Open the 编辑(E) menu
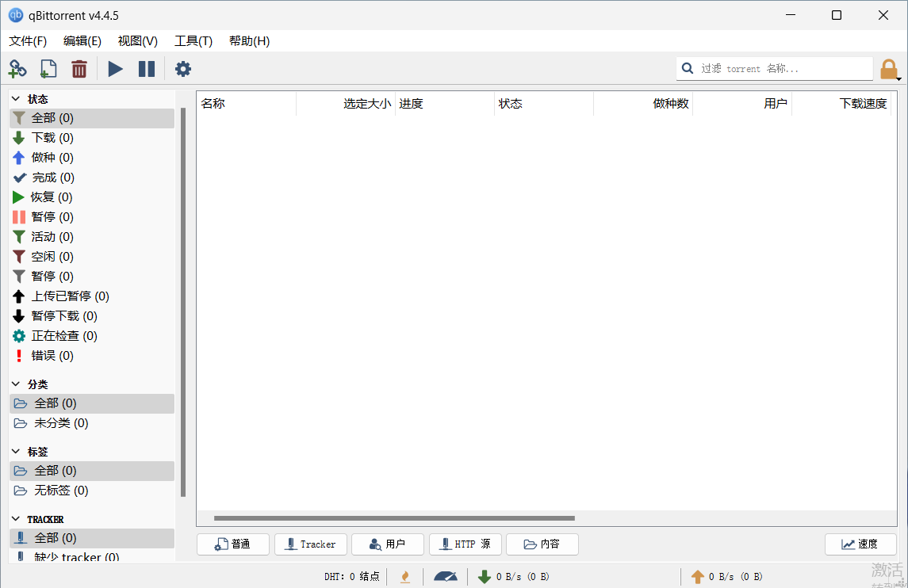 (x=82, y=41)
